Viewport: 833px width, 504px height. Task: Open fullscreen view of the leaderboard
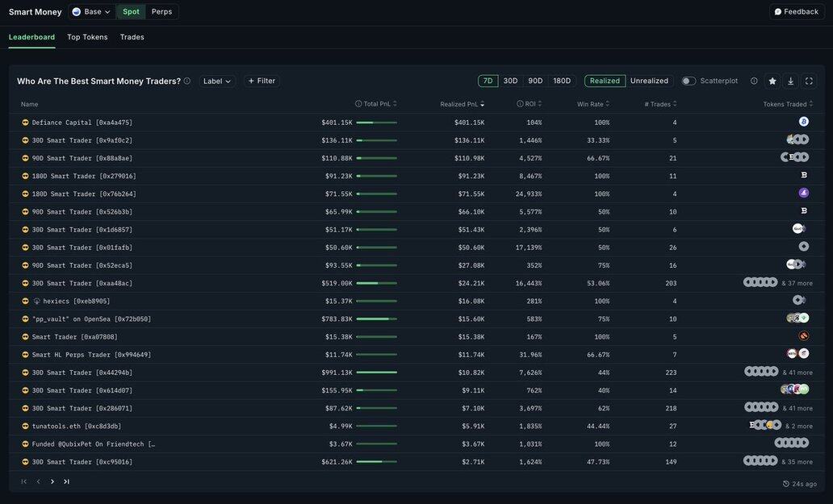pyautogui.click(x=809, y=81)
